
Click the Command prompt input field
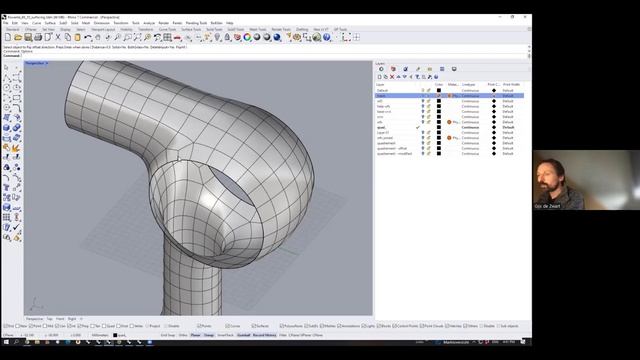click(x=273, y=56)
